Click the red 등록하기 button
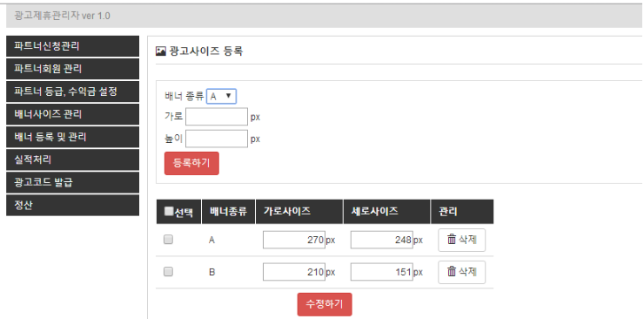The width and height of the screenshot is (644, 319). (x=191, y=163)
